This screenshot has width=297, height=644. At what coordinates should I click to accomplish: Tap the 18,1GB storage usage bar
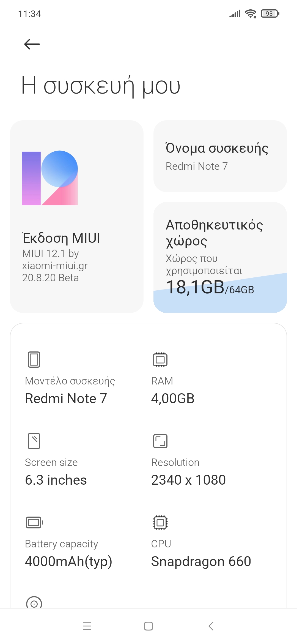(210, 288)
